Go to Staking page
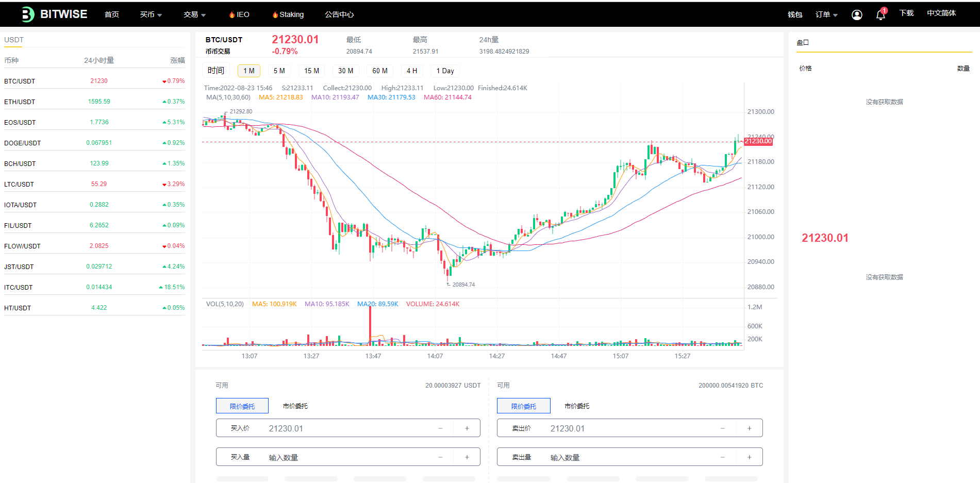The image size is (980, 483). coord(288,14)
